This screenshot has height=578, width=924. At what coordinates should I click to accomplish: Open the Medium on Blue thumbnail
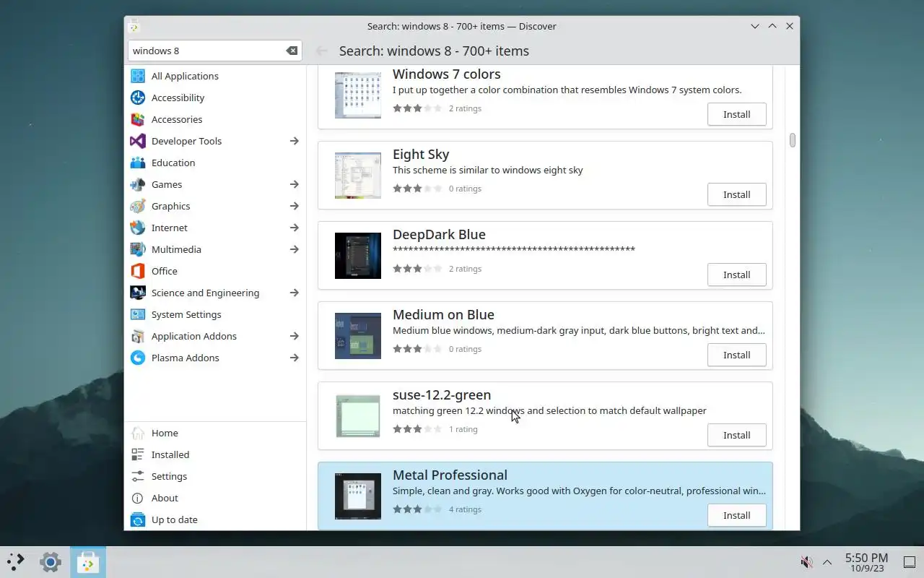click(x=358, y=336)
